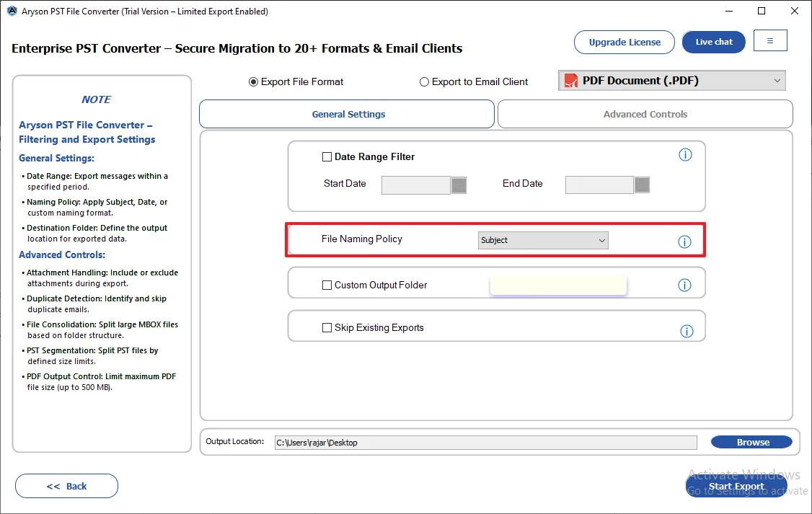Minimize the Aryson converter window
This screenshot has width=812, height=514.
coord(728,11)
